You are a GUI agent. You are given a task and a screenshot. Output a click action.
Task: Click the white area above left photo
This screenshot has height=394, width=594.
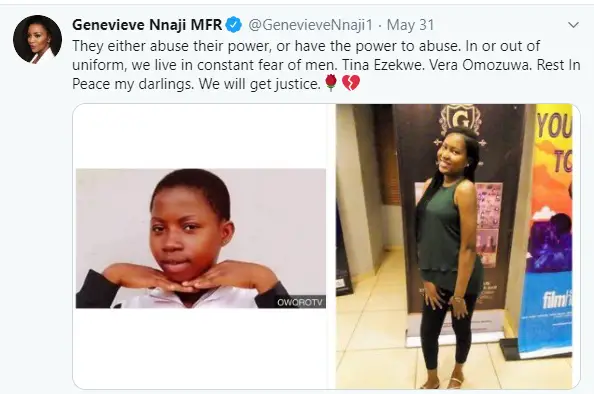201,136
